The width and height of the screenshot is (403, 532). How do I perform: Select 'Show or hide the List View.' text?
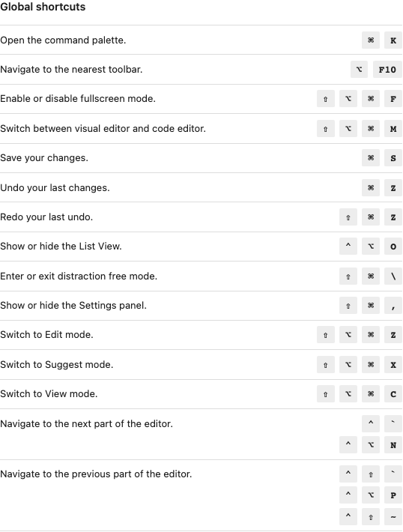61,246
